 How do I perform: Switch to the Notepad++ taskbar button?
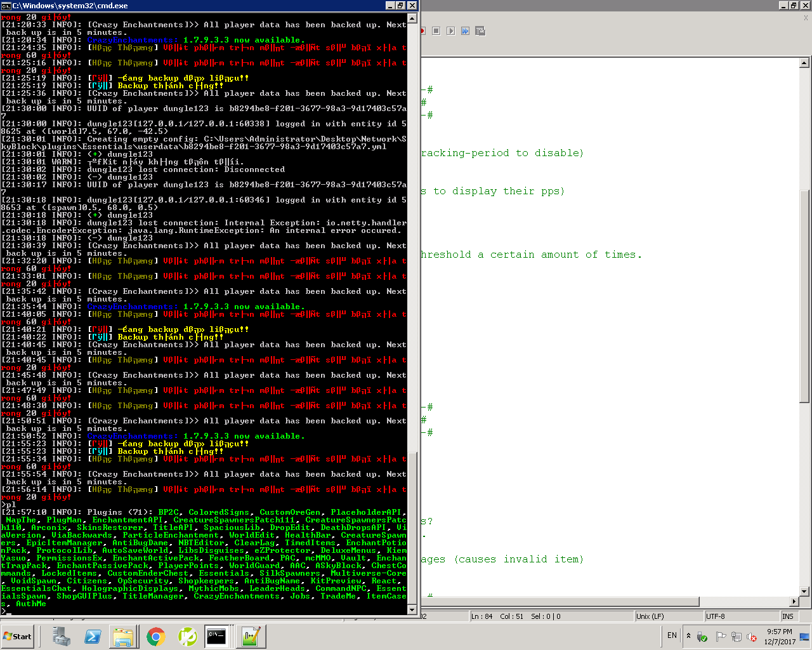pos(250,636)
